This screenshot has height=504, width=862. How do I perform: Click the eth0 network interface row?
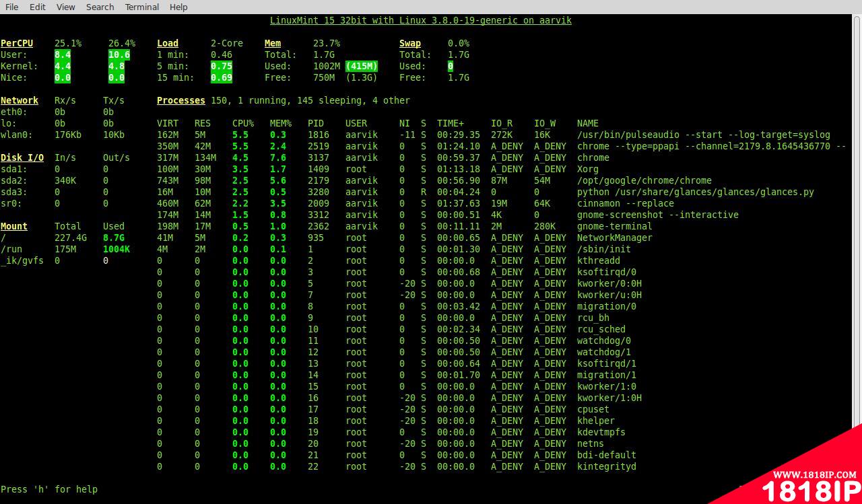click(57, 112)
